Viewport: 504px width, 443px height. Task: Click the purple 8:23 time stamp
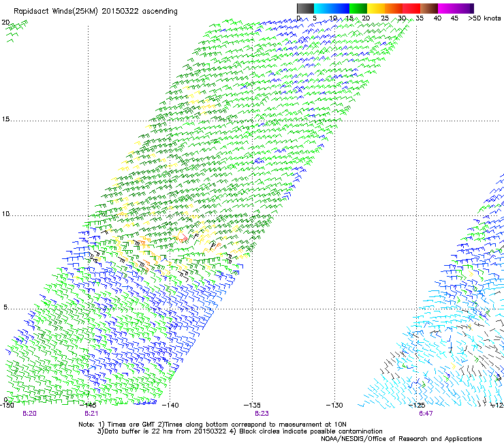(262, 414)
